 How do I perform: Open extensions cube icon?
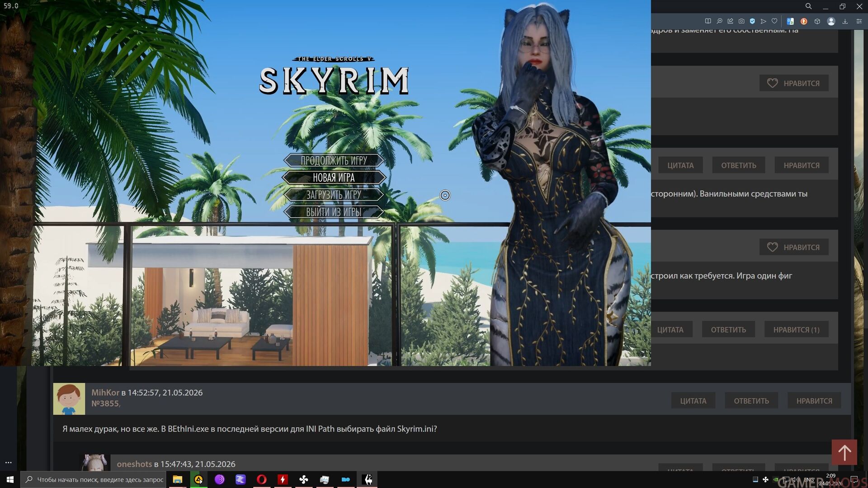pos(817,21)
